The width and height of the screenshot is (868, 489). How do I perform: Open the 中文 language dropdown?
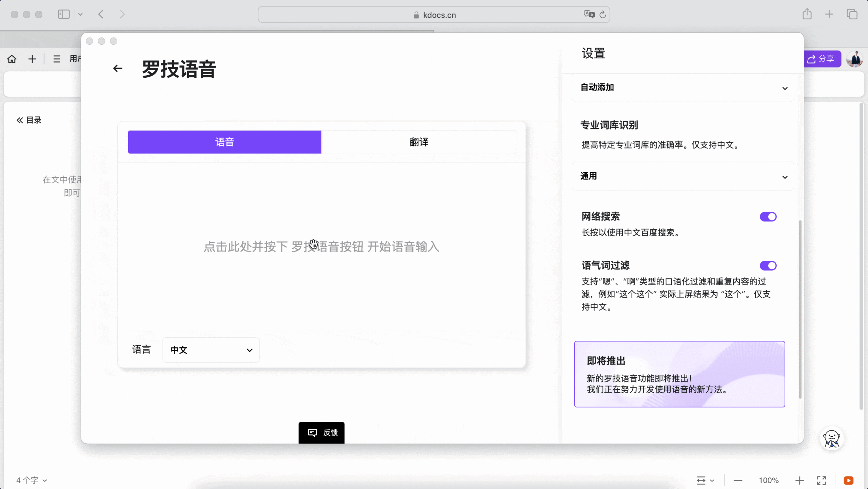click(x=211, y=350)
